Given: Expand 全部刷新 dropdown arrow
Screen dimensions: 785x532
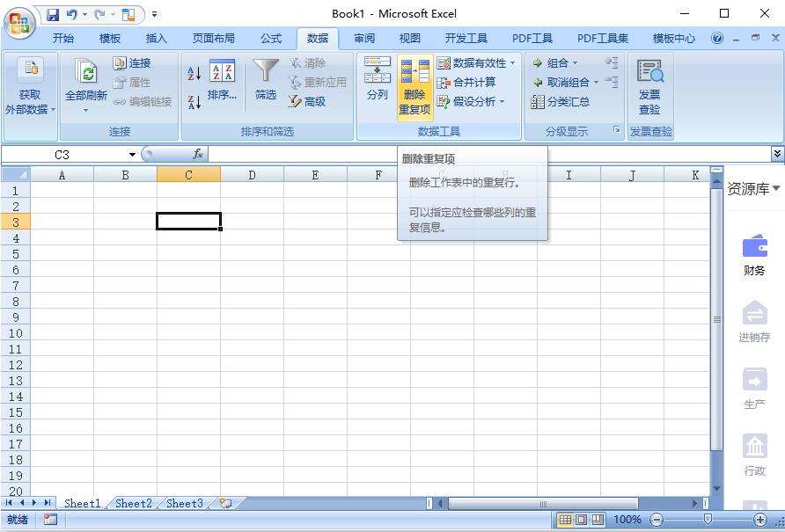Looking at the screenshot, I should 86,110.
